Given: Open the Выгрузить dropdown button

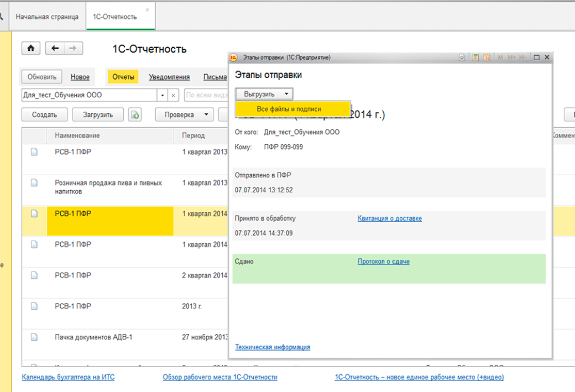Looking at the screenshot, I should click(x=264, y=94).
